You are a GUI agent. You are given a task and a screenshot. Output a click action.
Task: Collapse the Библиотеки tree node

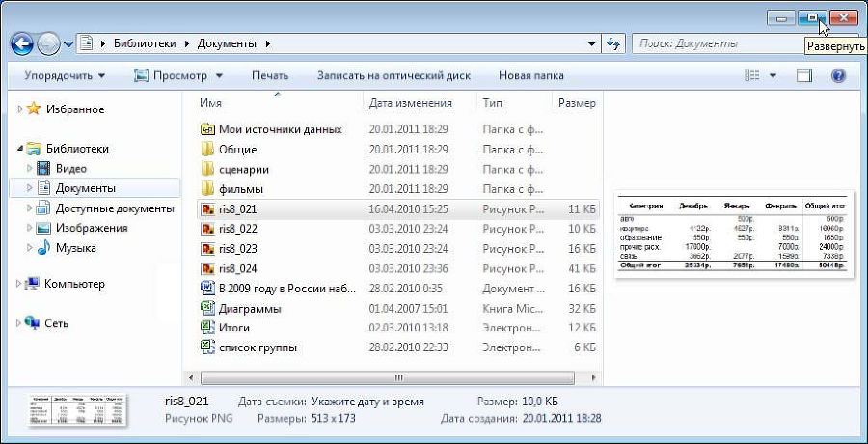click(20, 149)
